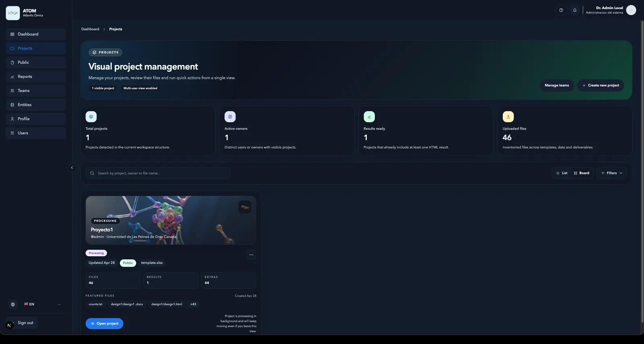Open the help icon in header
644x344 pixels.
561,10
